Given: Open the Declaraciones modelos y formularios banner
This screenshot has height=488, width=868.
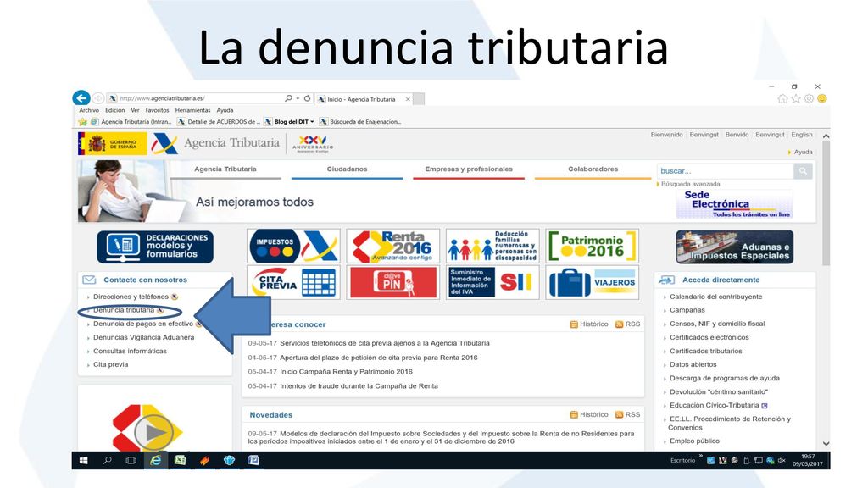Looking at the screenshot, I should pyautogui.click(x=155, y=247).
